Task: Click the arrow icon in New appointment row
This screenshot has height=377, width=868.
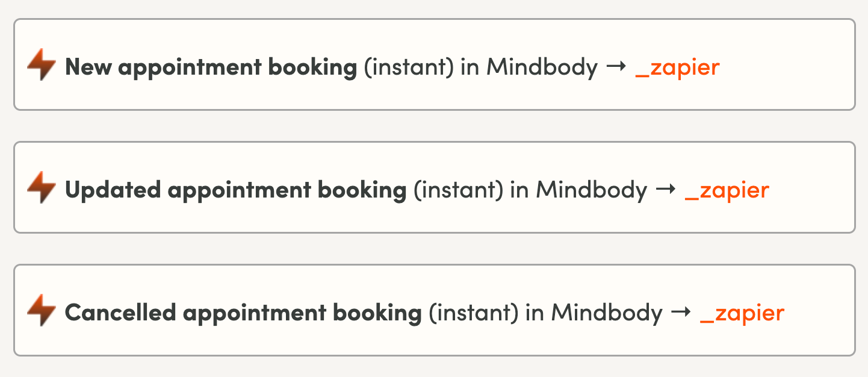Action: [616, 67]
